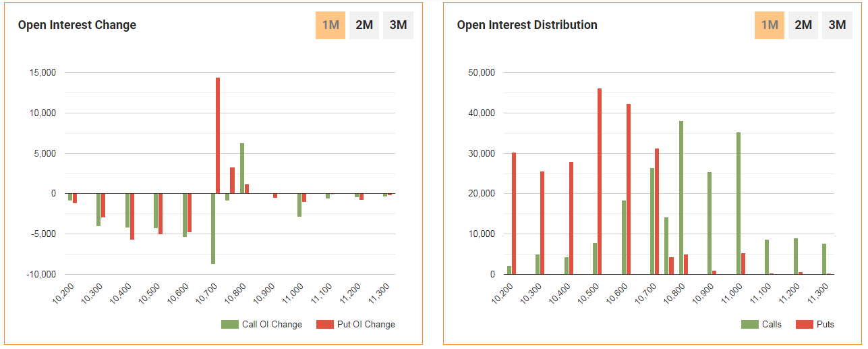
Task: Toggle the Call OI Change legend label
Action: (x=272, y=325)
